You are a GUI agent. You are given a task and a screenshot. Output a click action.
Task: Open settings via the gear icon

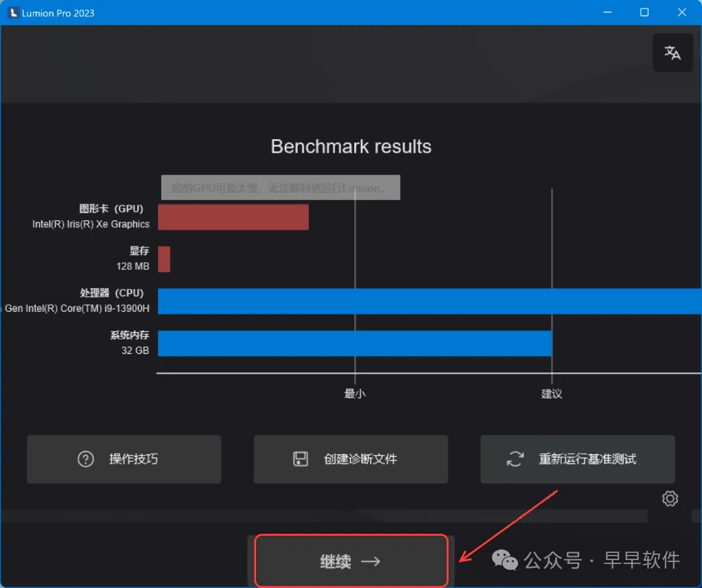click(x=669, y=498)
